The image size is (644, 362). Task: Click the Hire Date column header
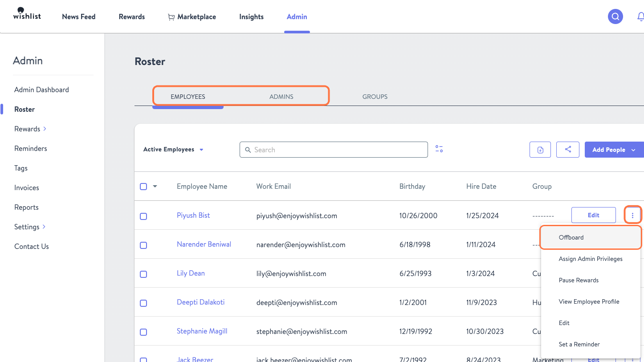point(481,186)
